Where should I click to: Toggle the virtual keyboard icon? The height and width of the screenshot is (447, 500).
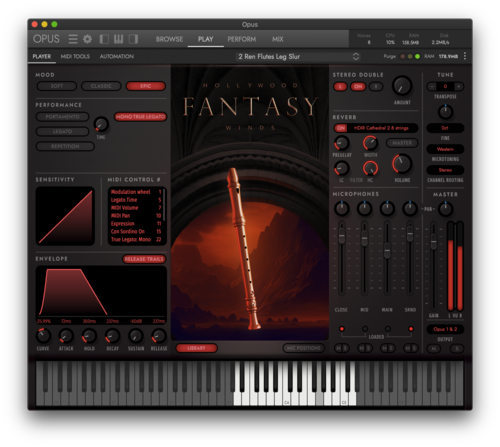coord(118,39)
